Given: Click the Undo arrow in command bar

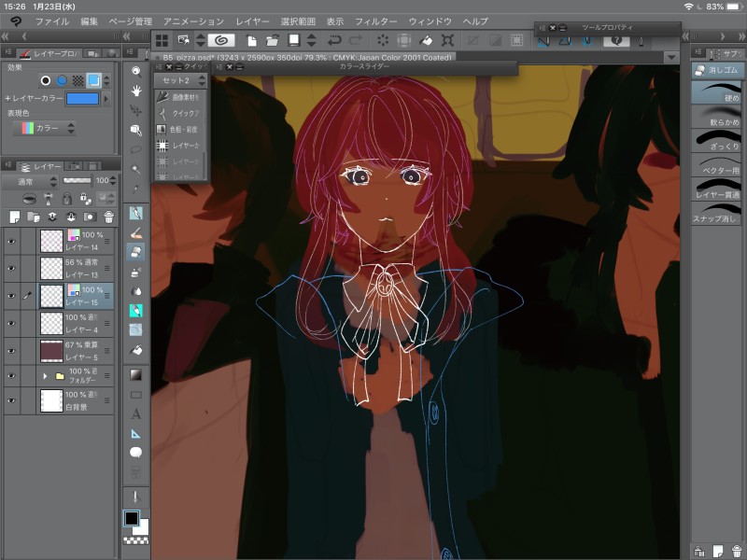Looking at the screenshot, I should coord(335,40).
